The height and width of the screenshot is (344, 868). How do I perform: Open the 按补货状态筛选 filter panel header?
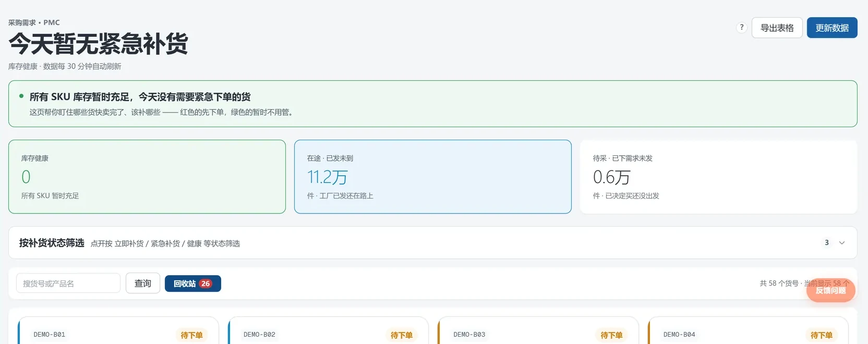(x=432, y=243)
